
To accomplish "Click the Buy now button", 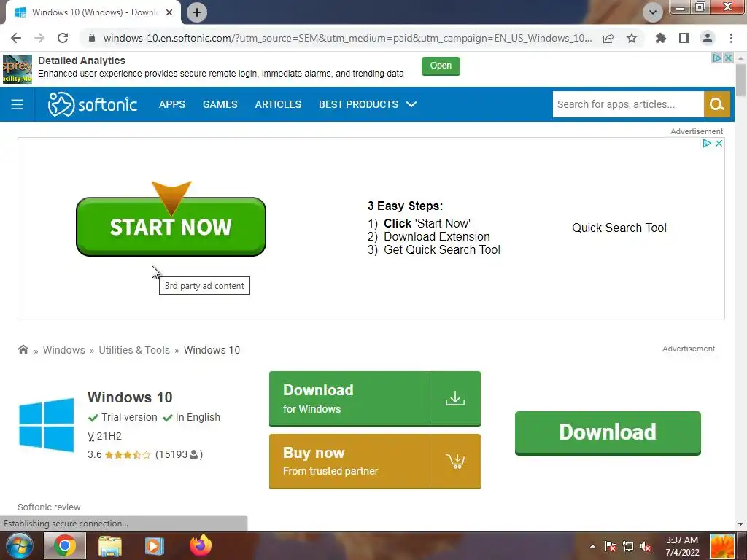I will [x=374, y=461].
